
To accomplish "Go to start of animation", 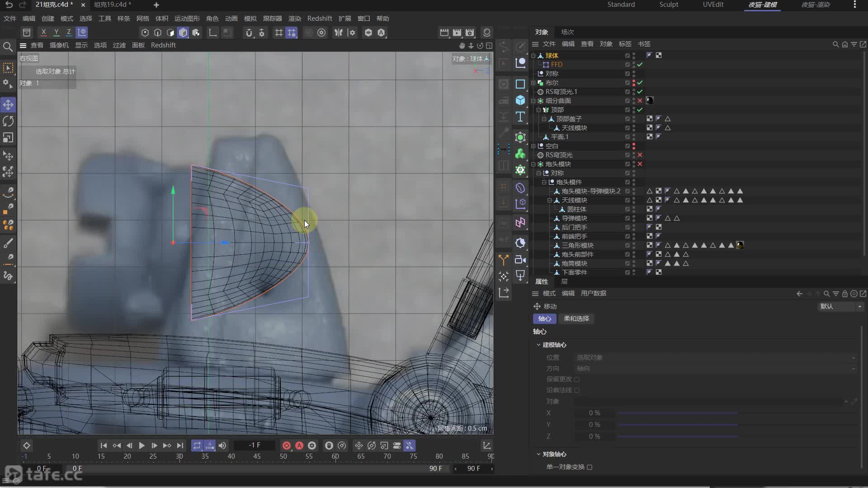I will coord(104,446).
